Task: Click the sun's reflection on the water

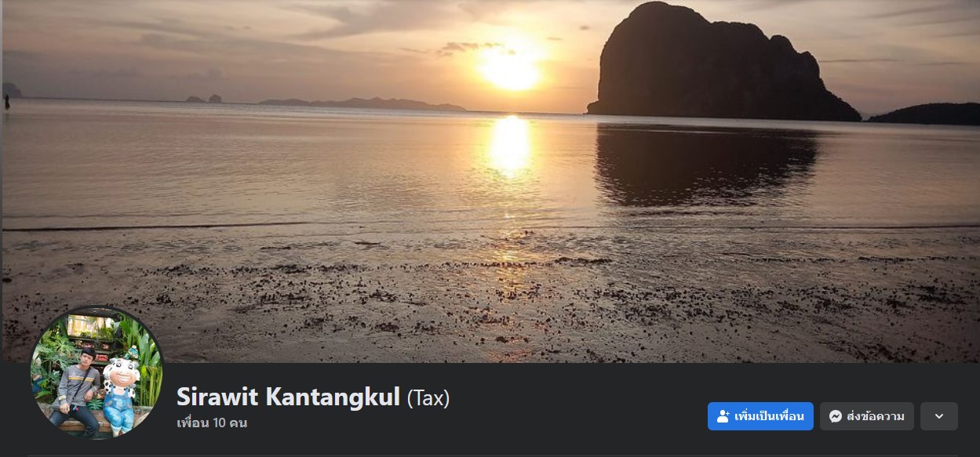Action: (510, 147)
